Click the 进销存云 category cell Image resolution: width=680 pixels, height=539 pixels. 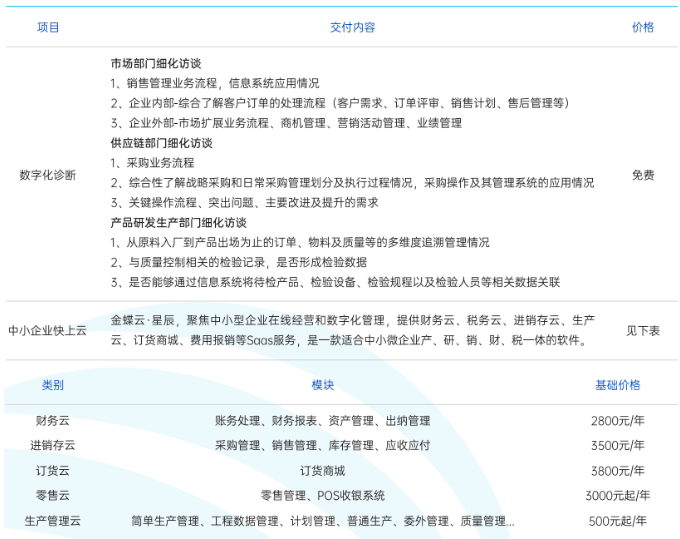pyautogui.click(x=53, y=446)
